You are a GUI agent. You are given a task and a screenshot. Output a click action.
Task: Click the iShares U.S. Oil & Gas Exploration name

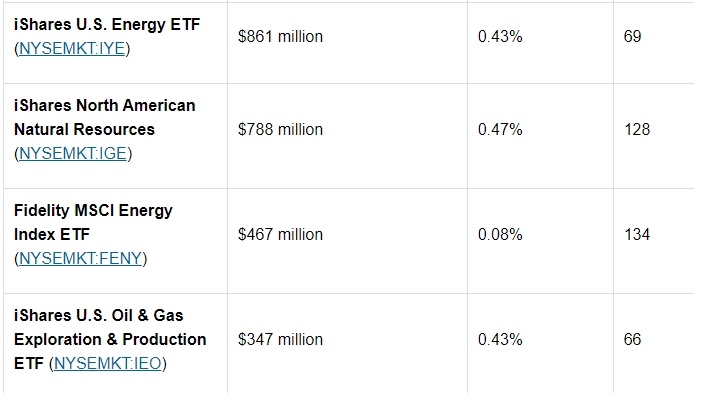[110, 327]
